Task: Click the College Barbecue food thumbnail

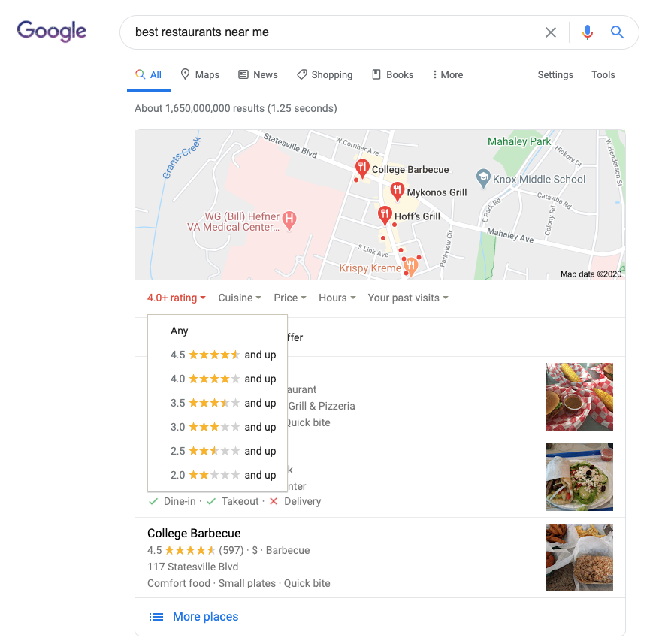Action: tap(579, 558)
